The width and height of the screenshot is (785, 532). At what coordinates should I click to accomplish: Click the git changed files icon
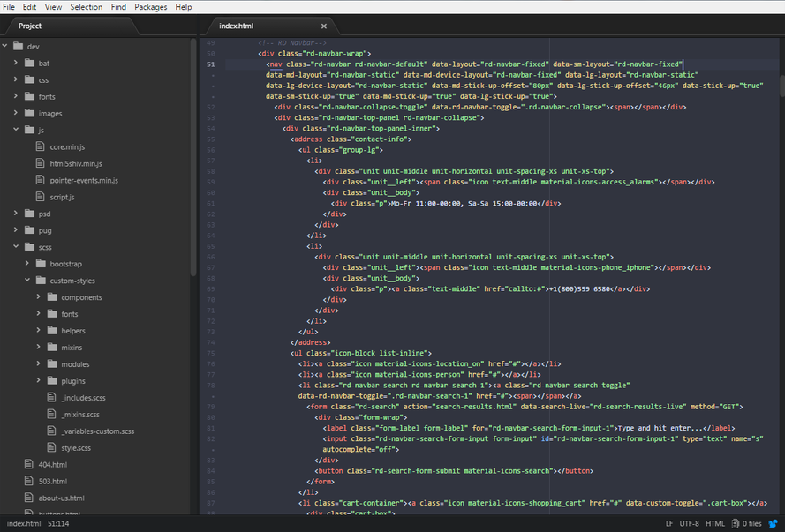[735, 524]
